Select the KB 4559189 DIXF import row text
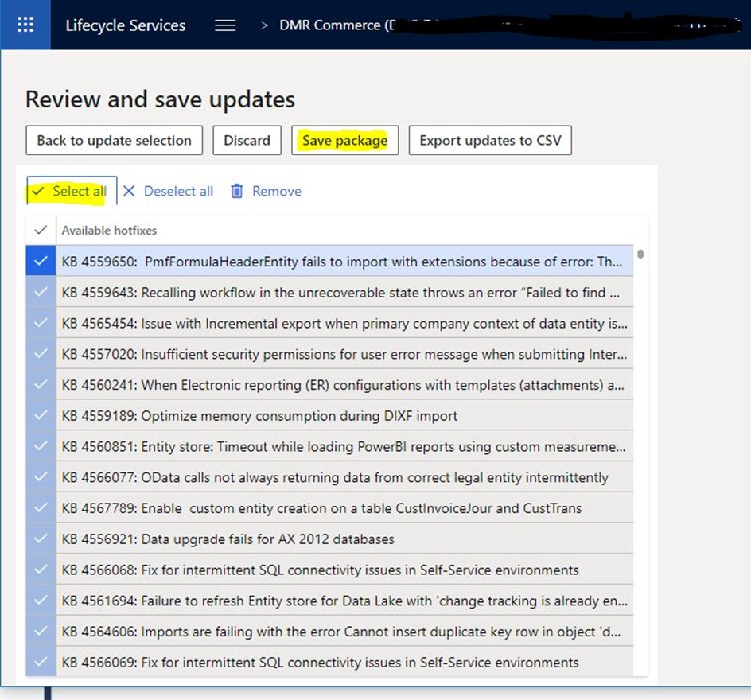The height and width of the screenshot is (700, 751). pos(259,415)
